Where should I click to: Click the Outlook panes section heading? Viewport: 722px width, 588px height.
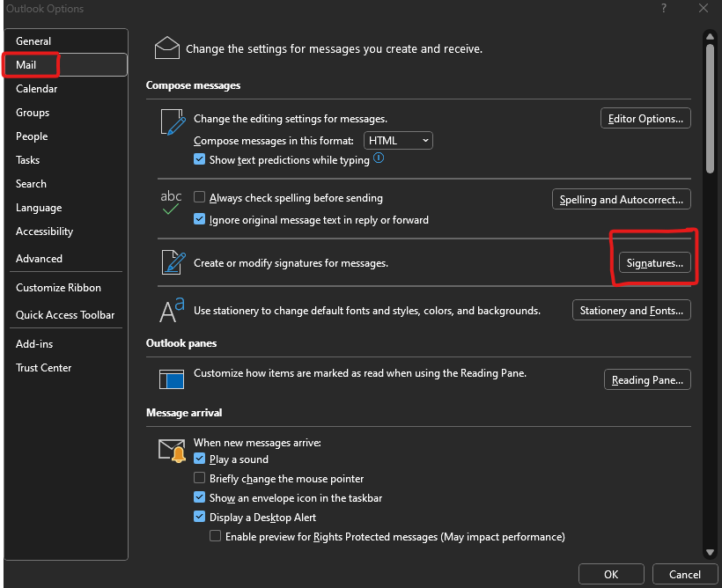click(x=181, y=343)
